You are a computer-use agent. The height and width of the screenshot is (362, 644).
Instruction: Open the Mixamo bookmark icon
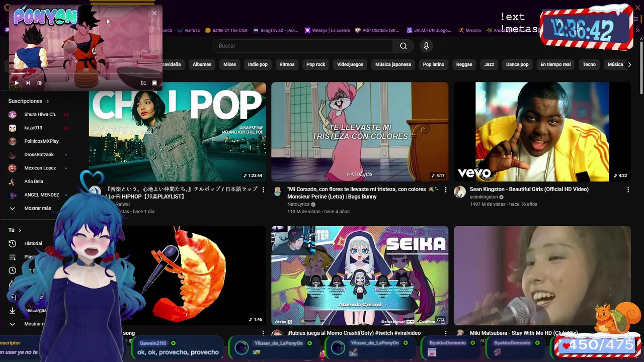tap(461, 30)
